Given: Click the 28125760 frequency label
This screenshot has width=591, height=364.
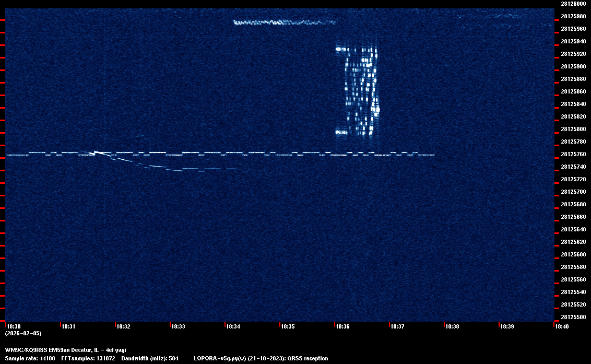Looking at the screenshot, I should (573, 154).
